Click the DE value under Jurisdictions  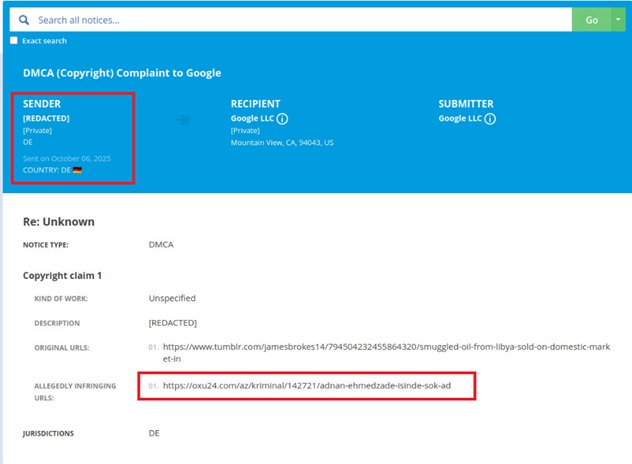154,433
